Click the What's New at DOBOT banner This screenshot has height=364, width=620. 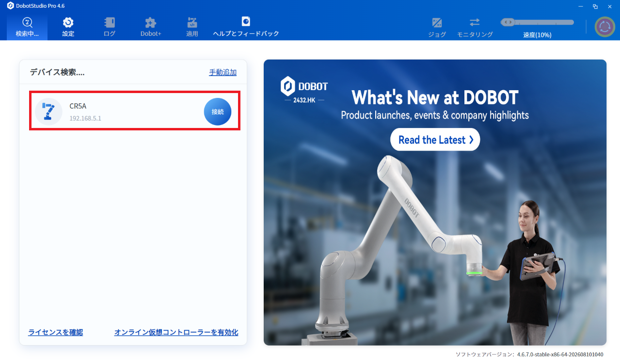[435, 203]
